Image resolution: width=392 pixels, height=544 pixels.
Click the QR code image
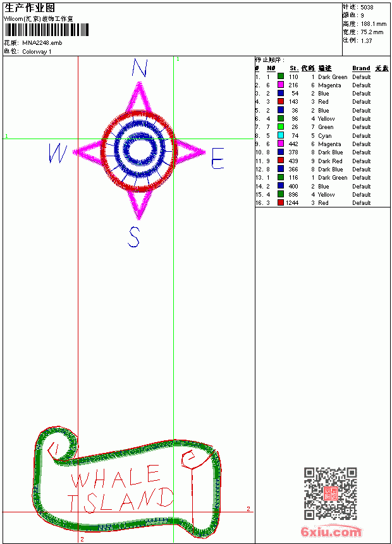point(331,493)
